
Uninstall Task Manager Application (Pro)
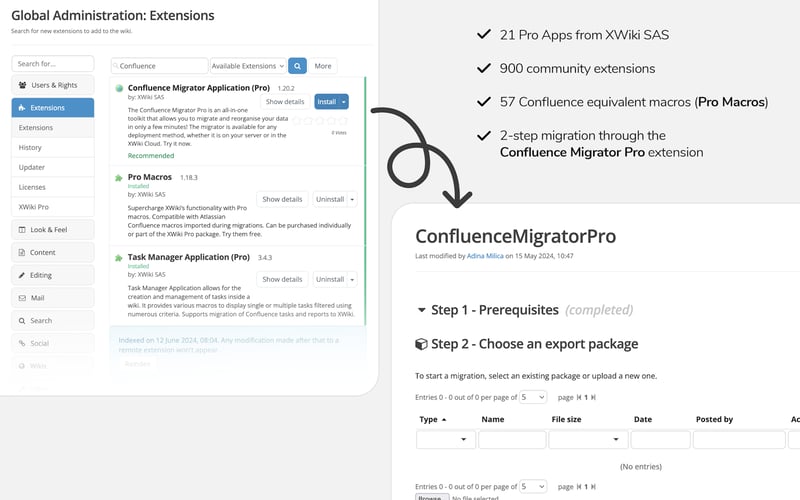click(330, 279)
